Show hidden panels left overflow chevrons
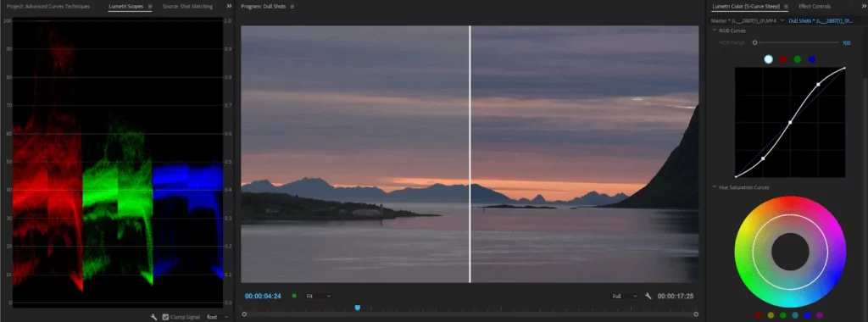This screenshot has width=868, height=322. tap(229, 6)
